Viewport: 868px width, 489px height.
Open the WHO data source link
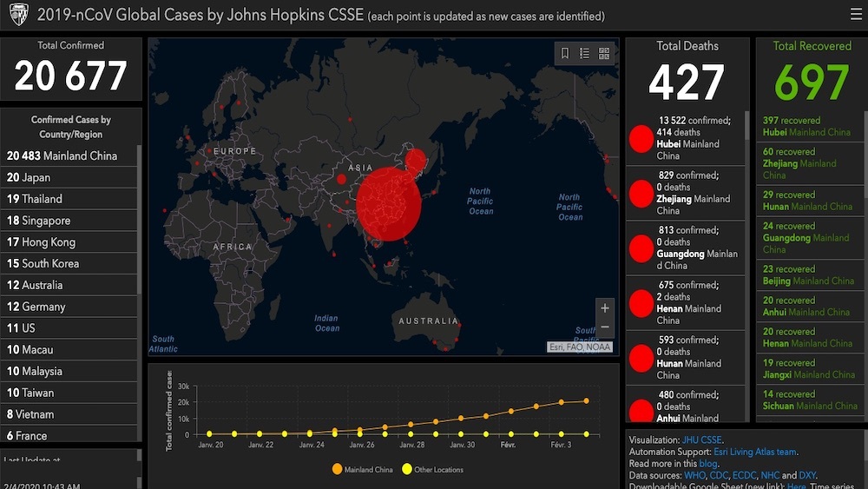point(694,475)
